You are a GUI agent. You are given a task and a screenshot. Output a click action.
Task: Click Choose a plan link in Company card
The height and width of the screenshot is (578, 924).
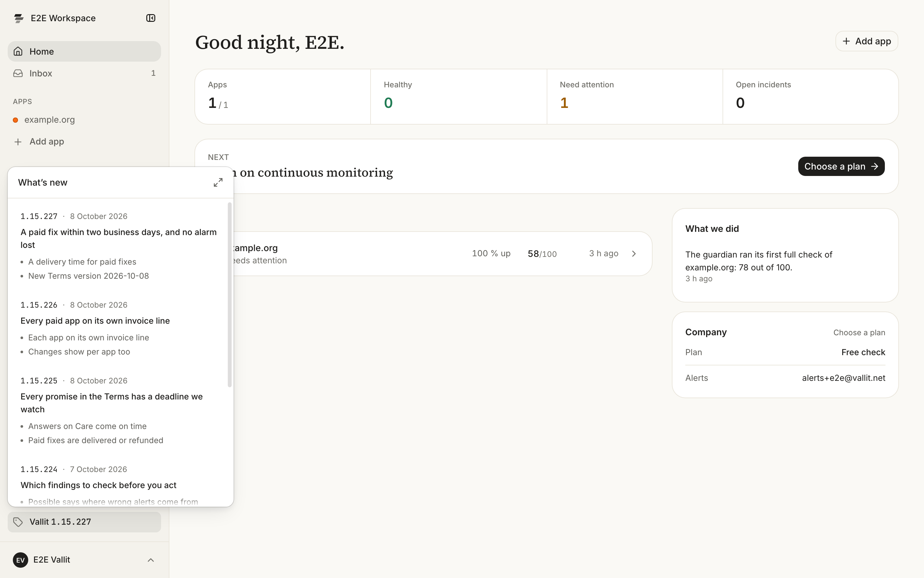pyautogui.click(x=859, y=333)
